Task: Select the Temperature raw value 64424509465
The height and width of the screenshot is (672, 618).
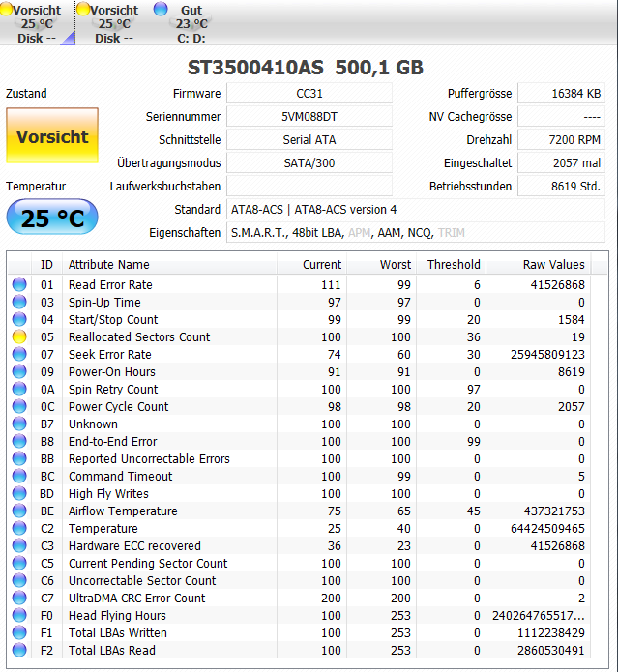Action: click(x=547, y=529)
